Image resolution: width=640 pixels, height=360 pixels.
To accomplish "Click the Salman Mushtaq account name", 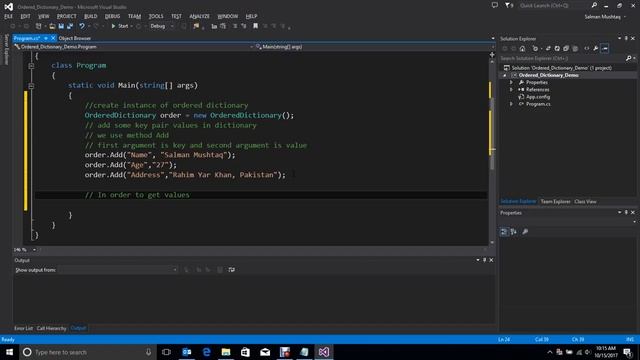I will pos(602,17).
